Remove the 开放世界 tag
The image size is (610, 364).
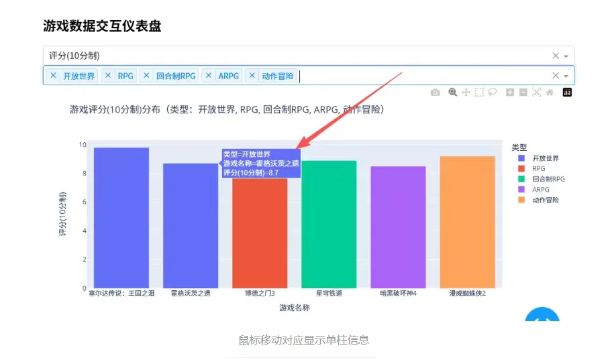pos(53,75)
